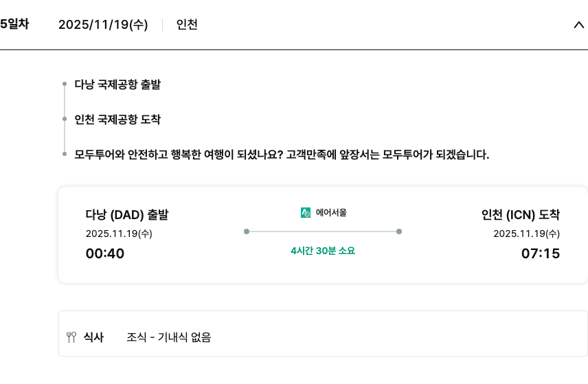Click the 인천 city label in header
This screenshot has height=384, width=588.
[187, 25]
